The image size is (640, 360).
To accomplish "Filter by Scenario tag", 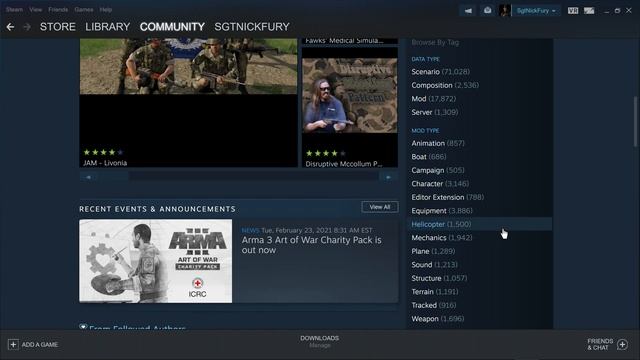I will (440, 72).
